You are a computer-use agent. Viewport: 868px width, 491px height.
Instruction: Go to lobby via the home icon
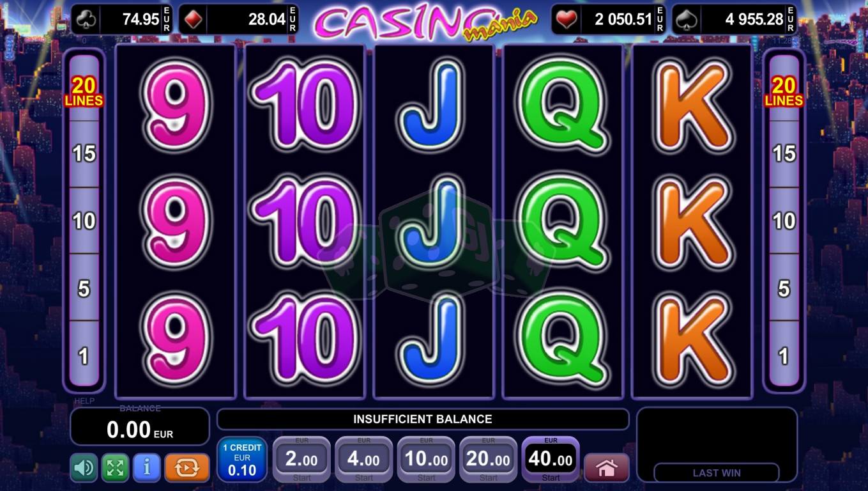(x=606, y=468)
